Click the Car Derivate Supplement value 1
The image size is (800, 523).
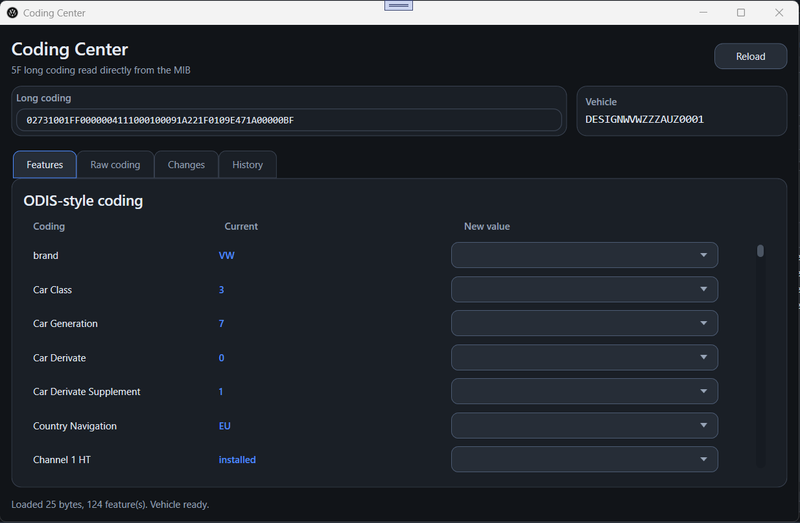point(221,392)
